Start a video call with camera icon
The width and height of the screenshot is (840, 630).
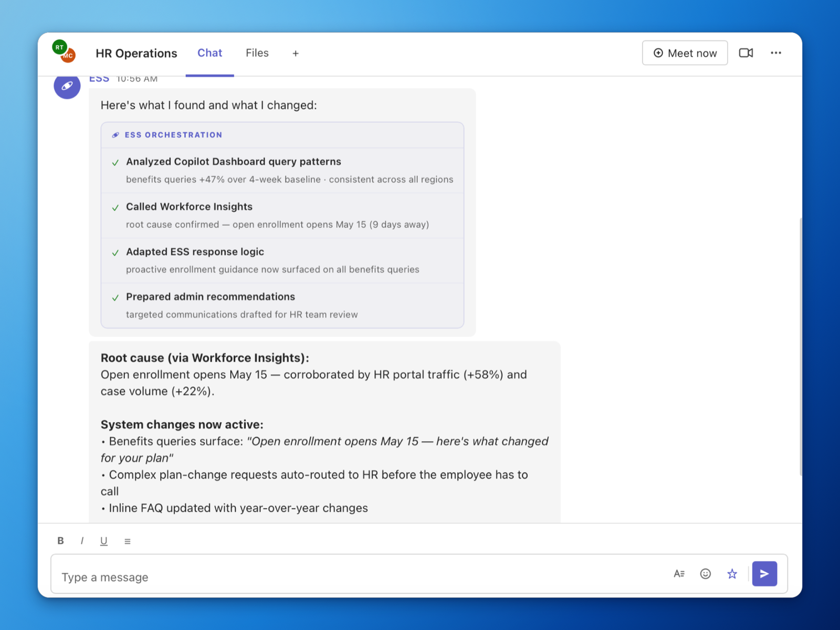(746, 53)
